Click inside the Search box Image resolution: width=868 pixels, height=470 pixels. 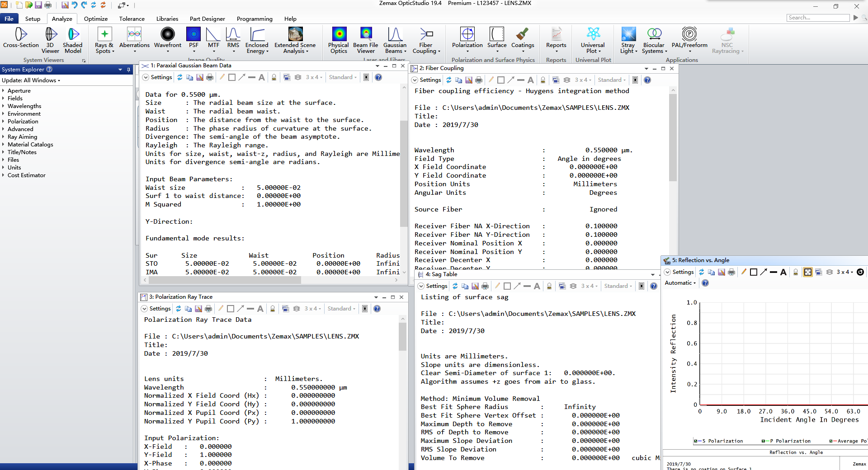click(x=818, y=18)
